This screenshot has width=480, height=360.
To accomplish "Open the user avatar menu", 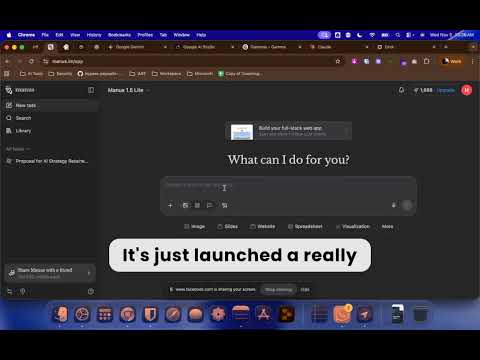I will [x=466, y=90].
